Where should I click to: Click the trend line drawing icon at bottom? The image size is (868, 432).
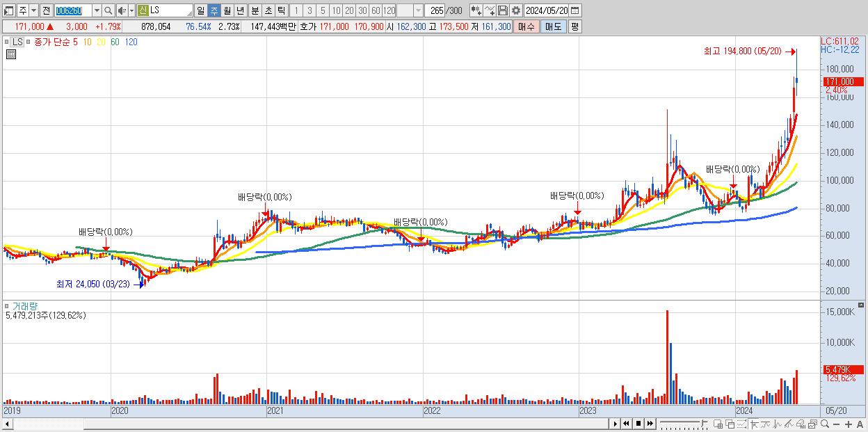click(789, 424)
